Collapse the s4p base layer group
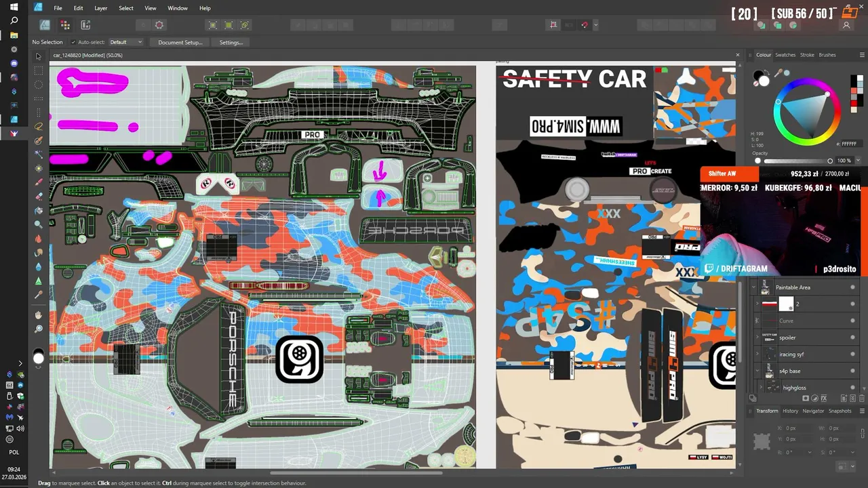This screenshot has width=868, height=488. pyautogui.click(x=757, y=371)
